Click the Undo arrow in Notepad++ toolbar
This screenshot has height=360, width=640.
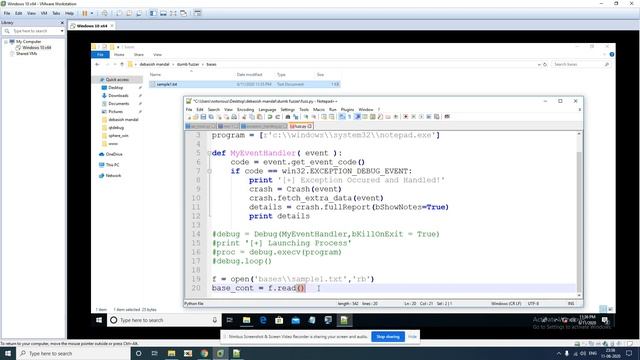pos(270,117)
